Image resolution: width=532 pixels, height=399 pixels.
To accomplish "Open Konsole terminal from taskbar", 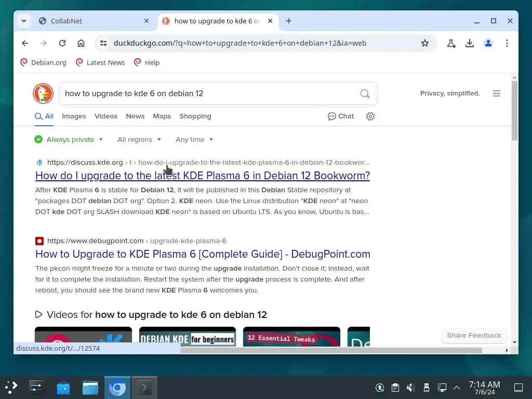I will [144, 387].
